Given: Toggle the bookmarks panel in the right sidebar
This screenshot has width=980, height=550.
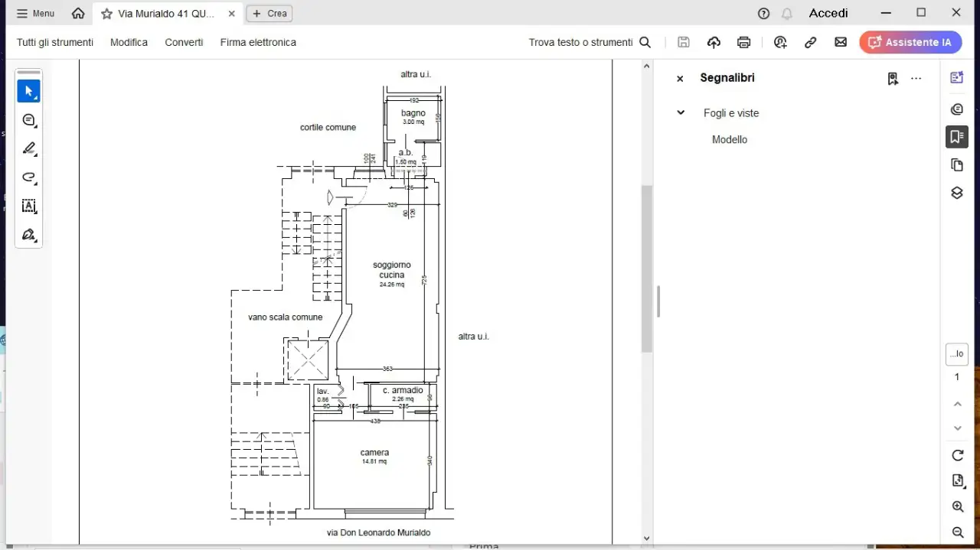Looking at the screenshot, I should tap(956, 137).
